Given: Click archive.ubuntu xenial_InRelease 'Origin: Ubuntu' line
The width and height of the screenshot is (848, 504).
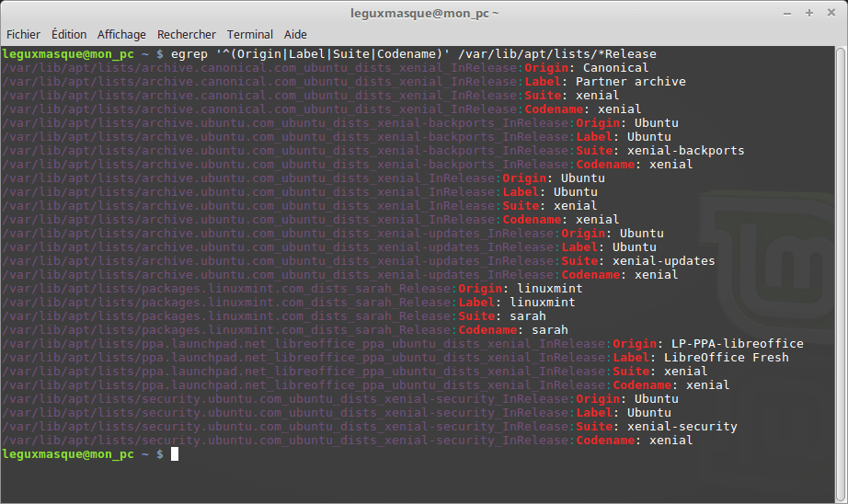Looking at the screenshot, I should click(304, 178).
